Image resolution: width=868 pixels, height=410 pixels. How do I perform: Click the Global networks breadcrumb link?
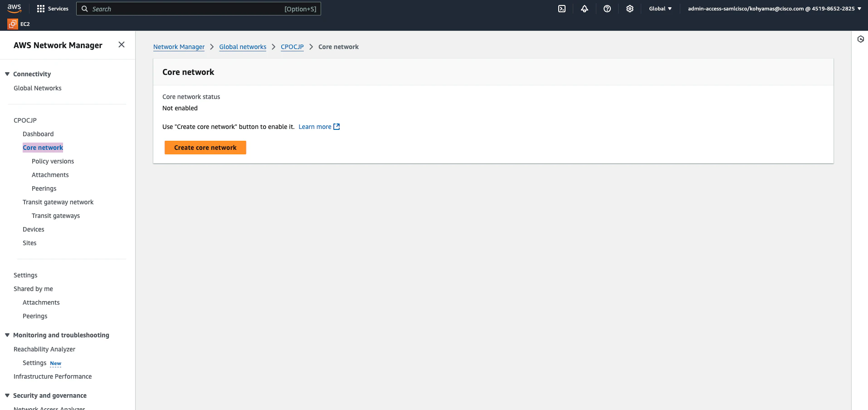pos(243,47)
